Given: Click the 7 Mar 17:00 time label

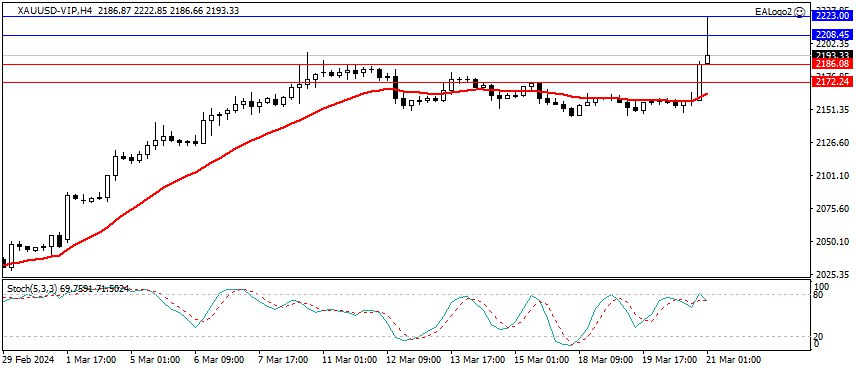Looking at the screenshot, I should point(282,361).
